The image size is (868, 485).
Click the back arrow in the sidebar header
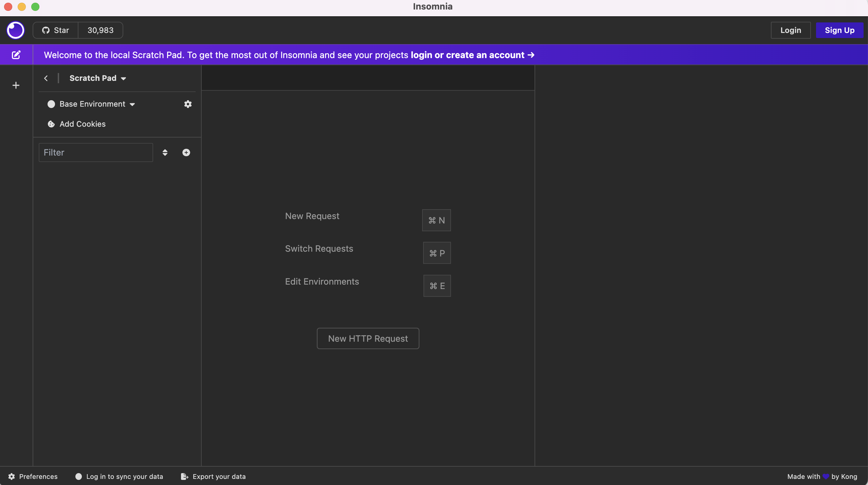tap(46, 78)
